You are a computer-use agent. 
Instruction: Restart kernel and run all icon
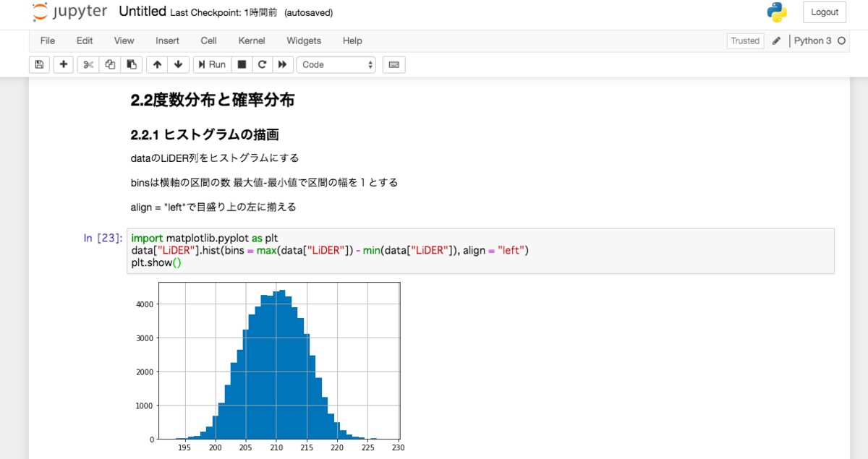[283, 64]
